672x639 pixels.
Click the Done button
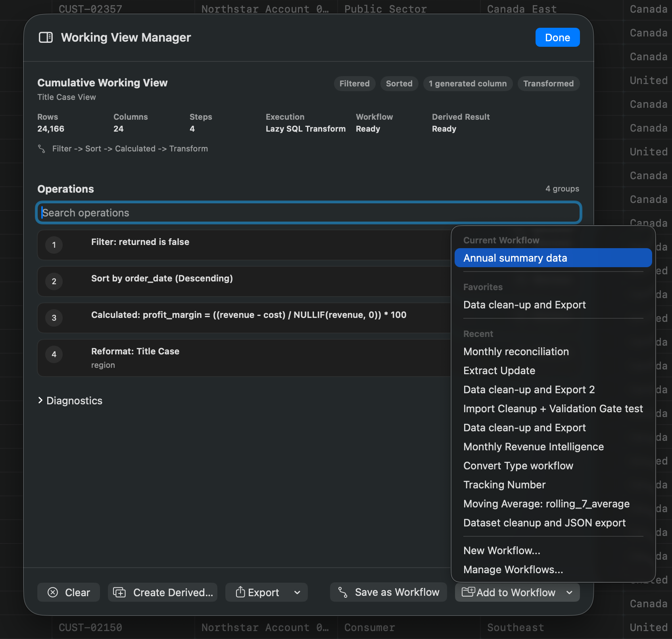pos(557,37)
